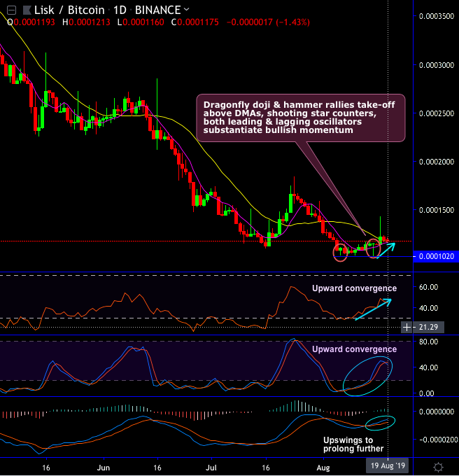Select the RSI Upward convergence text
The height and width of the screenshot is (476, 459).
(x=354, y=288)
